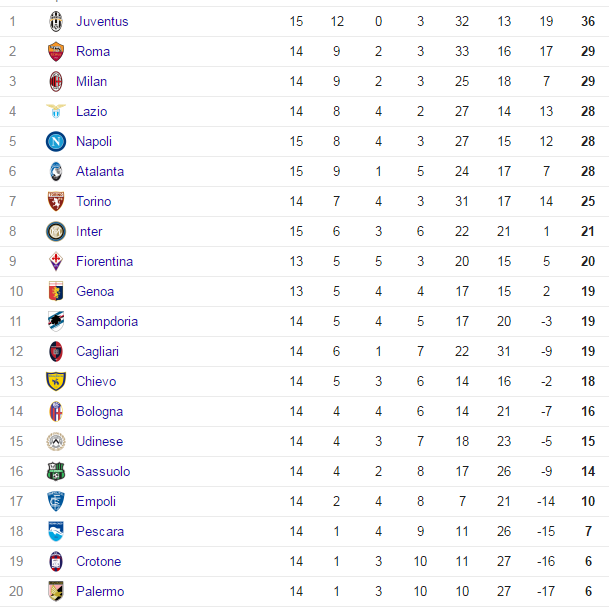Click the Napoli club crest icon

[x=55, y=141]
